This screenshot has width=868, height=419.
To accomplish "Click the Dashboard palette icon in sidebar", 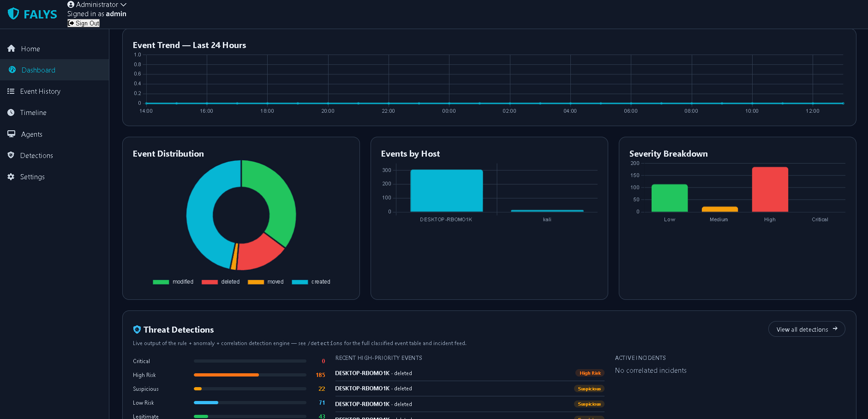I will coord(12,70).
